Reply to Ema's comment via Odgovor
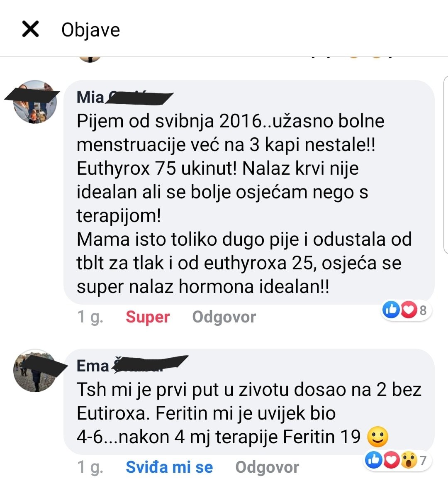448x486 pixels. 267,467
